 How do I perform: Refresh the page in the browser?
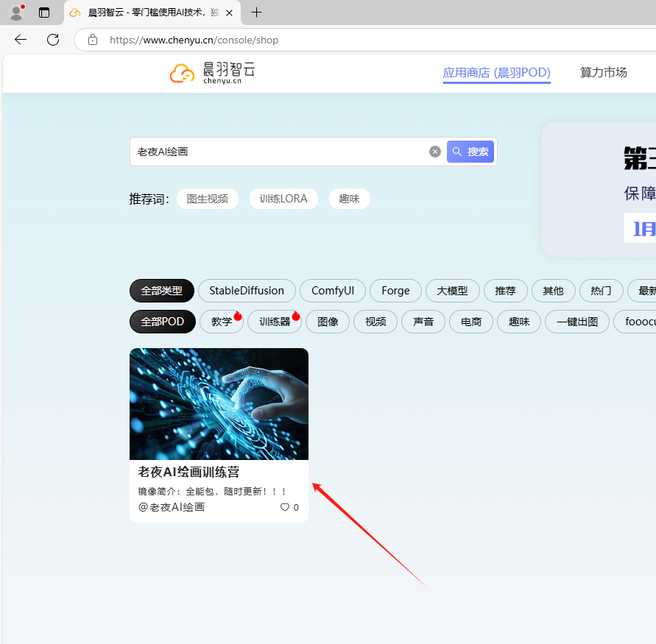(52, 40)
